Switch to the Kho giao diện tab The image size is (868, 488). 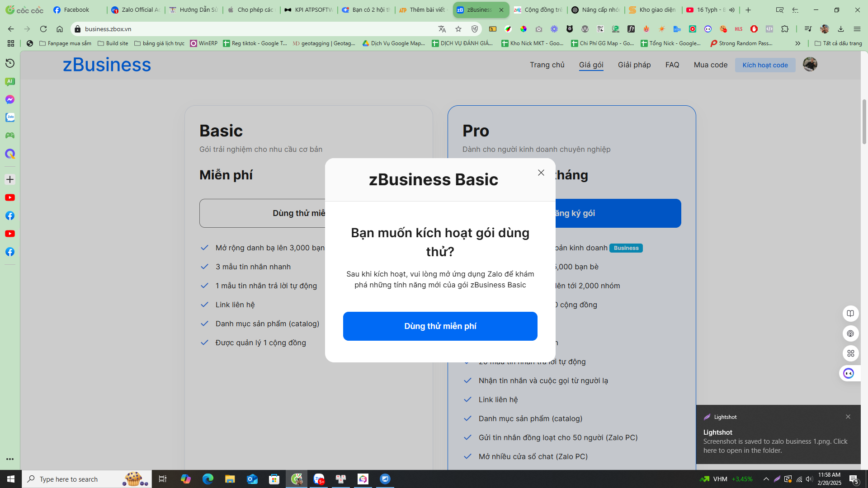[653, 9]
